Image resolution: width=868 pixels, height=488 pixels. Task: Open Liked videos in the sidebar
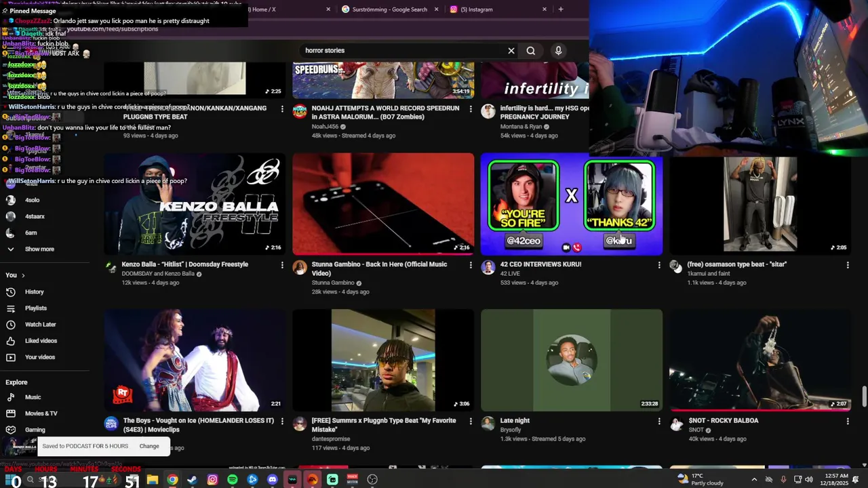click(x=41, y=341)
